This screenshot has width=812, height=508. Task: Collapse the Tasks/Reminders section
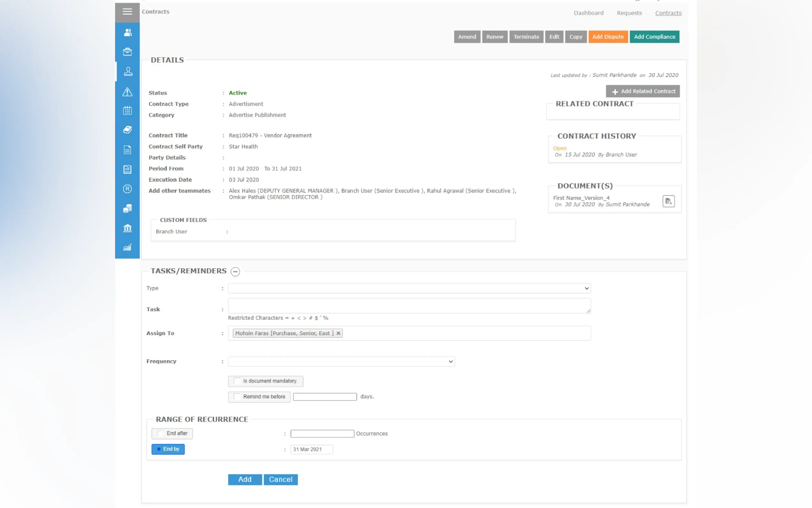coord(235,272)
